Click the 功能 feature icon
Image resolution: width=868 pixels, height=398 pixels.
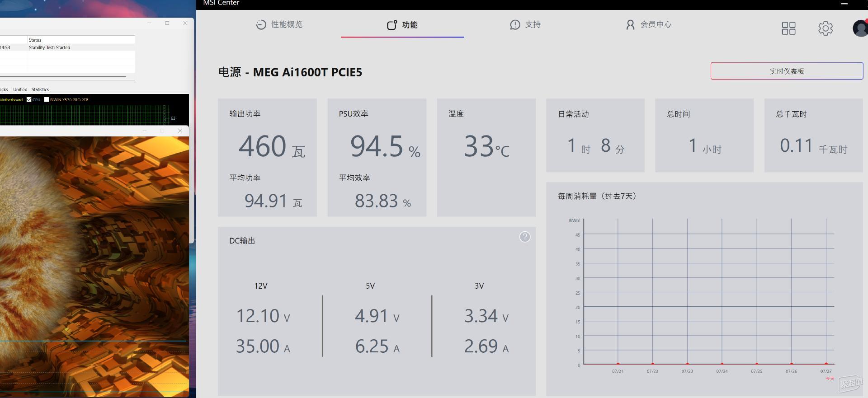(392, 25)
